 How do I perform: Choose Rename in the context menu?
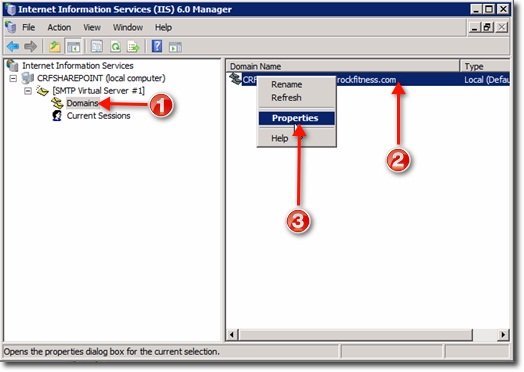click(296, 84)
